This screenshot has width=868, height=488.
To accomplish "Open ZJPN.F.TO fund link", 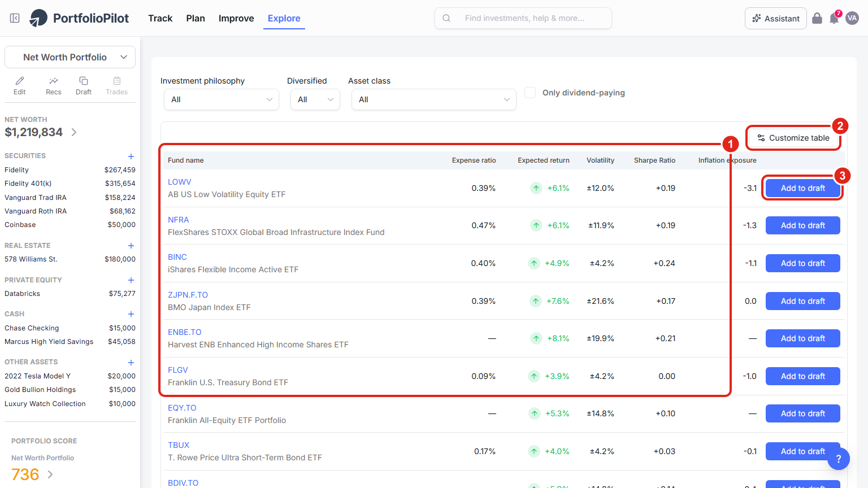I will click(x=188, y=295).
